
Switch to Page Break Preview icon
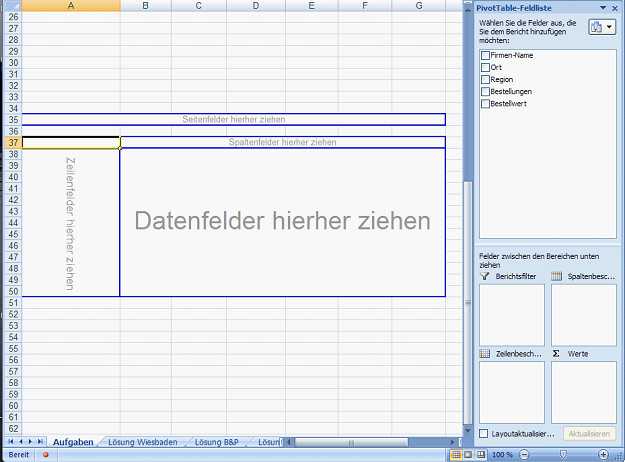[482, 455]
